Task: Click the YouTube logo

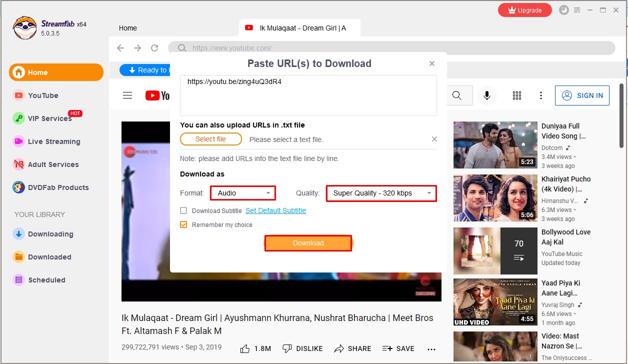Action: (x=157, y=95)
